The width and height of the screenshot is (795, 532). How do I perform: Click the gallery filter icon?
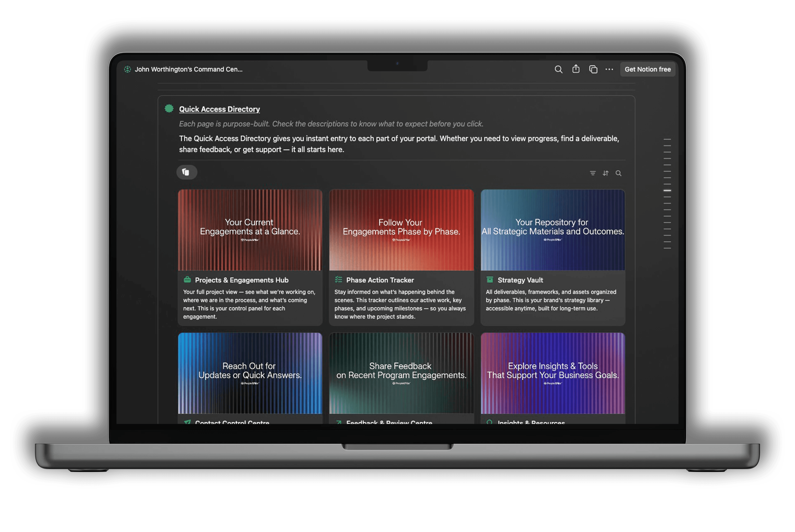click(x=592, y=173)
